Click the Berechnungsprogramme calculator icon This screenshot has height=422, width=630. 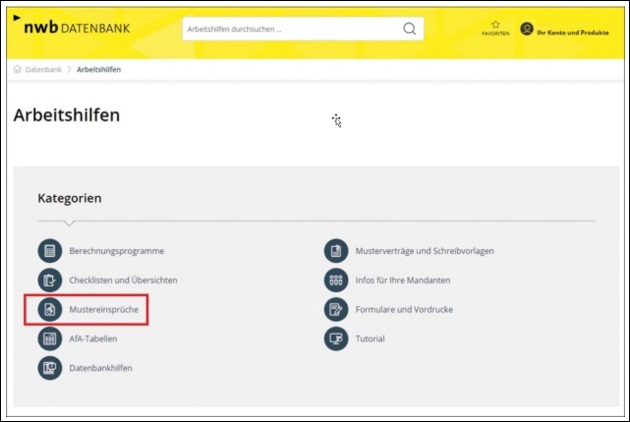(x=49, y=251)
